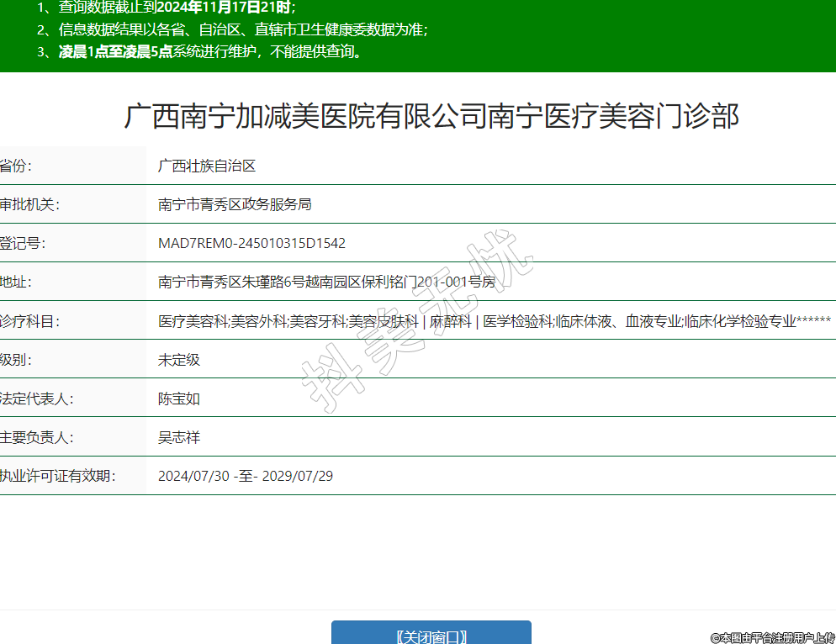Click the 审批机关 row label
Image resolution: width=836 pixels, height=644 pixels.
pyautogui.click(x=29, y=204)
